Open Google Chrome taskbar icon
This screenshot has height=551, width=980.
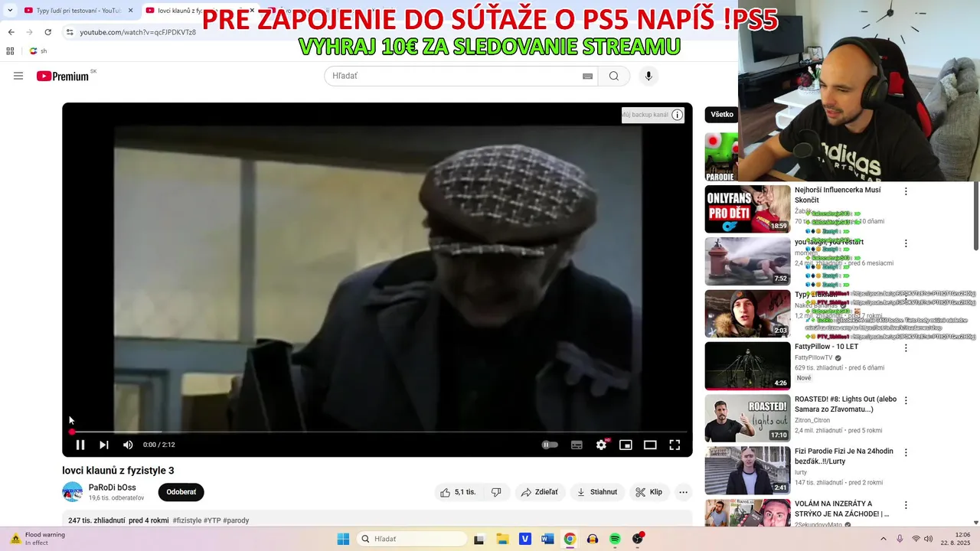click(x=570, y=539)
